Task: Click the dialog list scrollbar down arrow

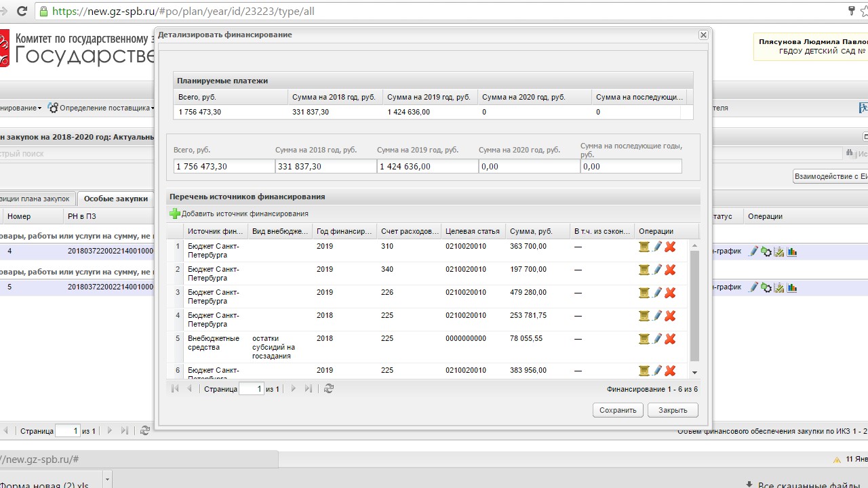Action: point(694,373)
